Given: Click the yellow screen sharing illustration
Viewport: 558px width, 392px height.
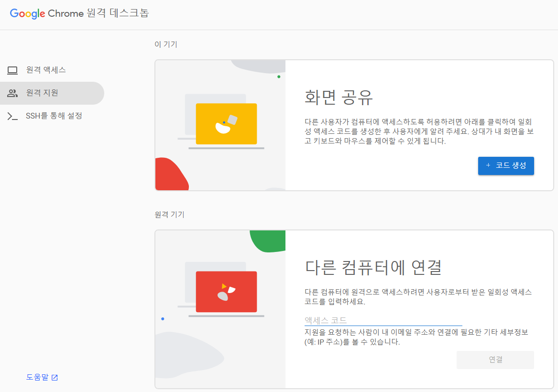Looking at the screenshot, I should point(226,124).
